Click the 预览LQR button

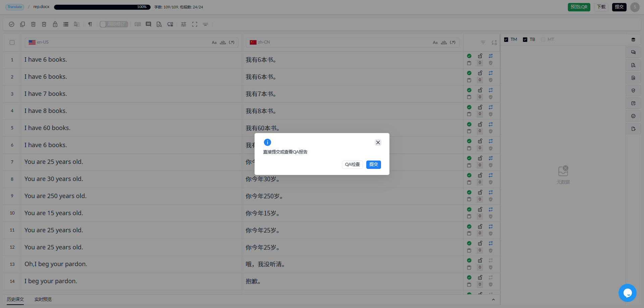(579, 7)
